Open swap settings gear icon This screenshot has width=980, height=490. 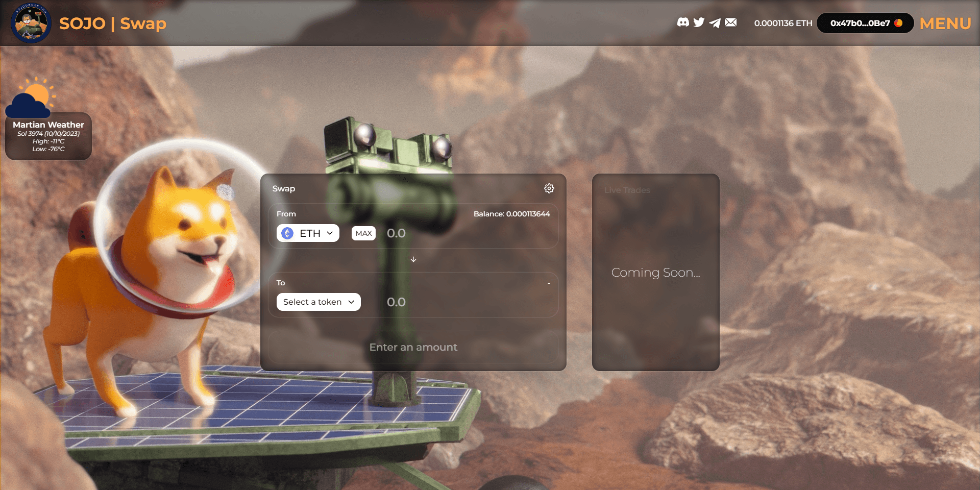click(549, 188)
